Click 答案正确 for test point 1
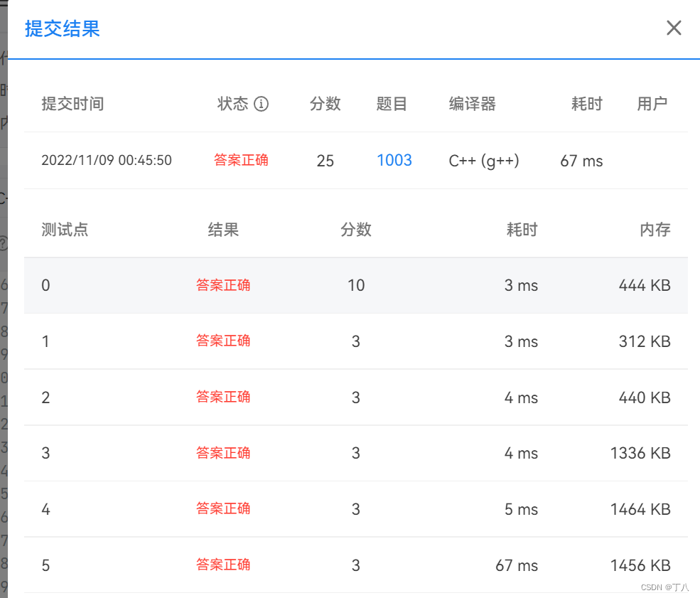The height and width of the screenshot is (598, 700). click(x=222, y=341)
